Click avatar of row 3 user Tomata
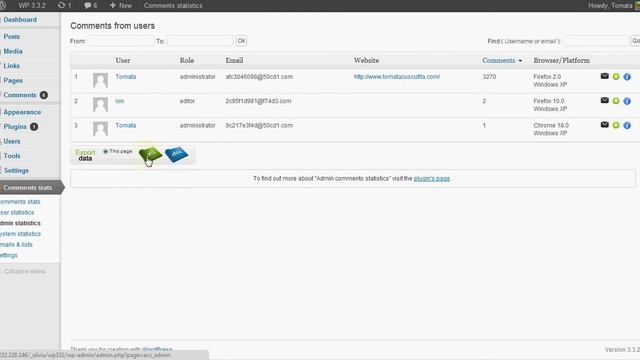Viewport: 640px width, 360px height. pyautogui.click(x=100, y=129)
